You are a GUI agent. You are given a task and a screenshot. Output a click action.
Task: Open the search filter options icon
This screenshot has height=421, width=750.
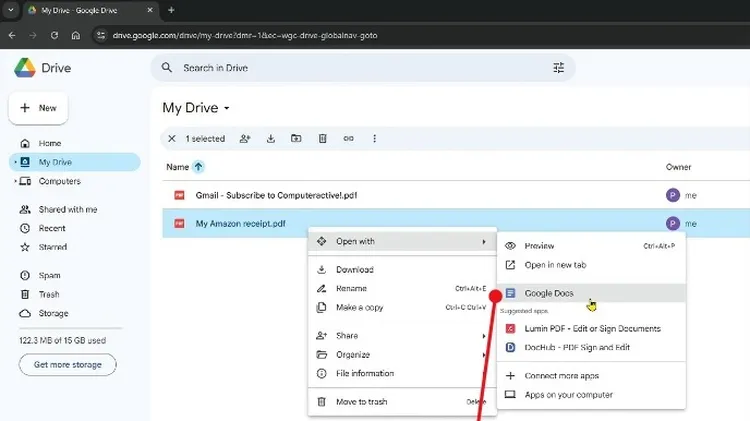click(x=559, y=68)
